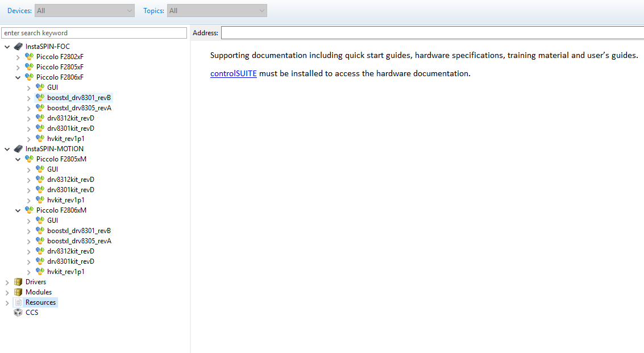Select boostxl_drv8301_revB under Piccolo F2806xF

(x=79, y=97)
